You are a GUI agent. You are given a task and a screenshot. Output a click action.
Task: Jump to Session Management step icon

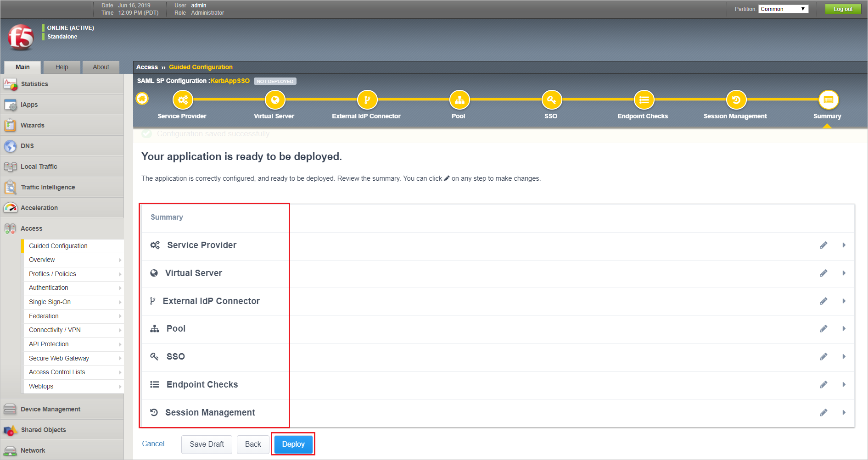pyautogui.click(x=736, y=100)
